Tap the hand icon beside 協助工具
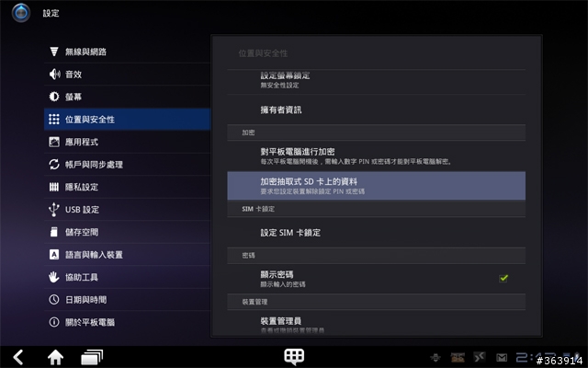The image size is (588, 368). pos(54,277)
